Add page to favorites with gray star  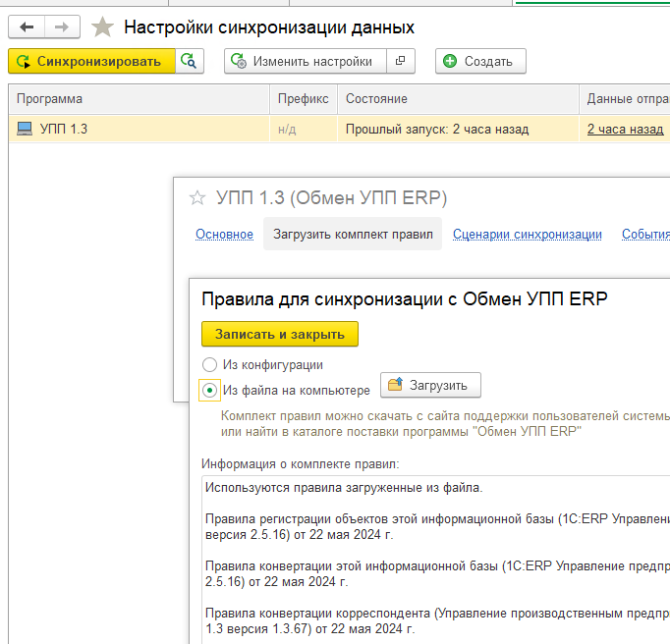coord(102,27)
